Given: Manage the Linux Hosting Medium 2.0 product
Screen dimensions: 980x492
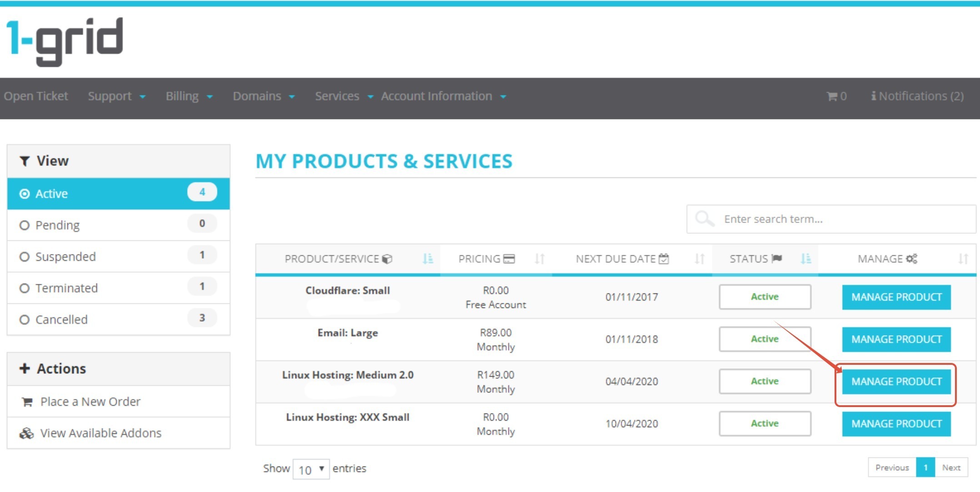Looking at the screenshot, I should (x=896, y=382).
